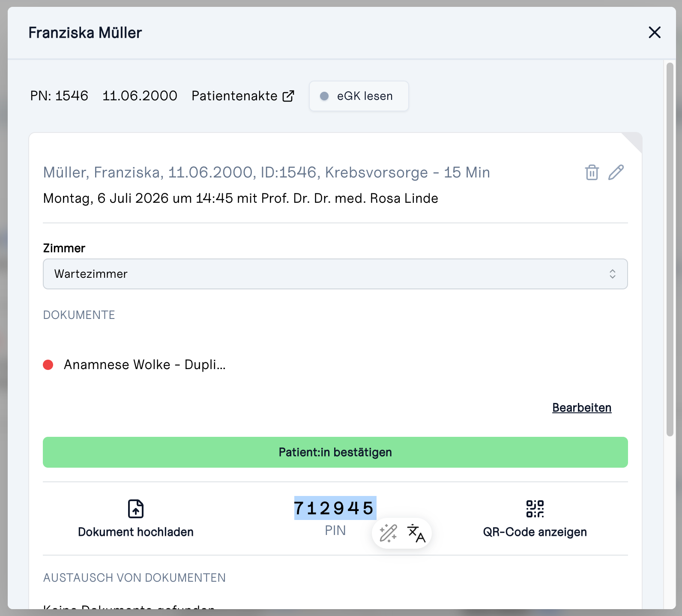This screenshot has height=616, width=682.
Task: Click the Franziska Müller dialog title
Action: tap(85, 33)
